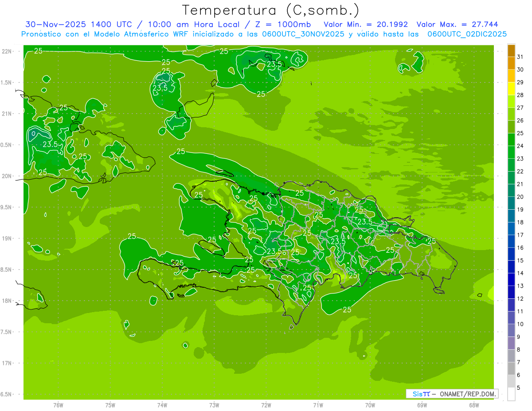
Task: Click the 68W longitude axis label
Action: [x=474, y=405]
